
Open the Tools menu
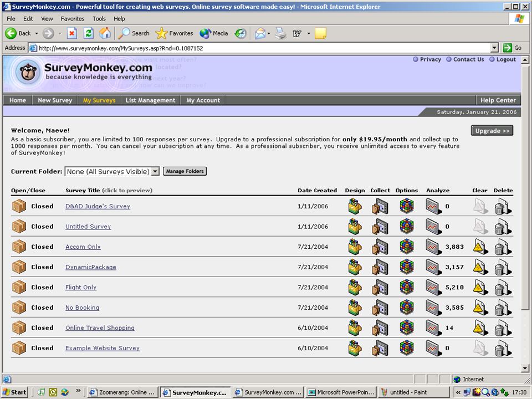click(x=99, y=19)
